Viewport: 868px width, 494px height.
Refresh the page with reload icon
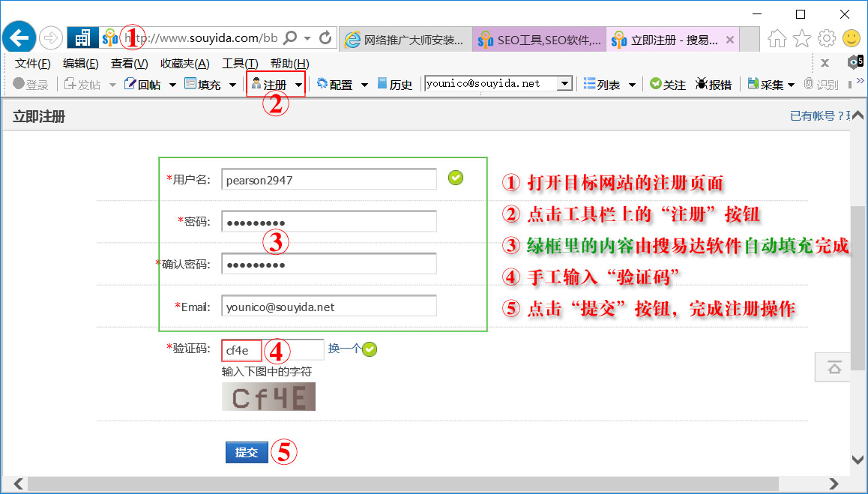click(x=325, y=37)
